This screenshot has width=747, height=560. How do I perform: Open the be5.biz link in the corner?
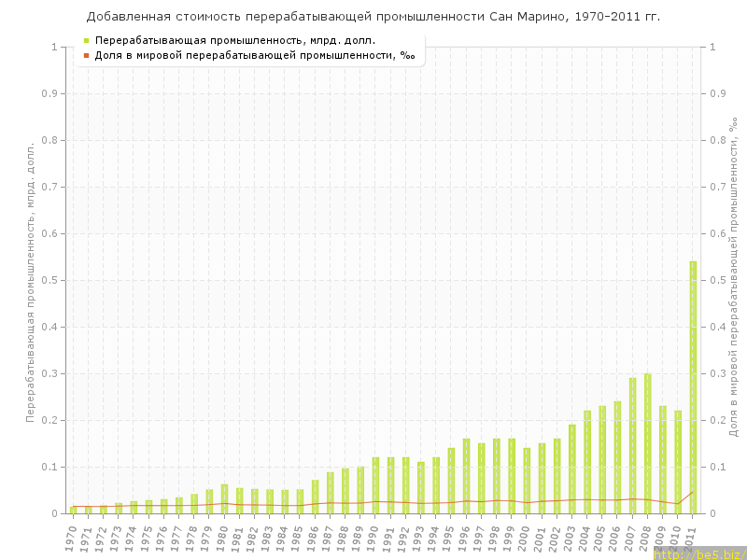699,554
